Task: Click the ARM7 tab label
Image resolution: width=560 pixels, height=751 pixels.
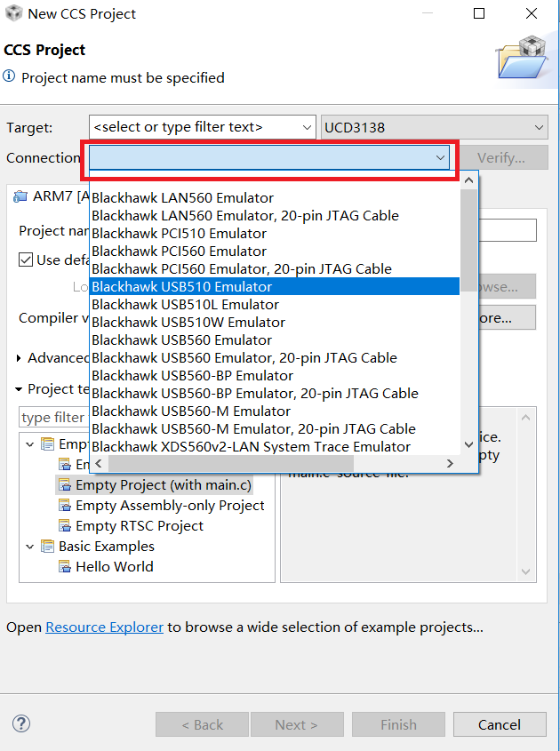Action: click(x=60, y=196)
